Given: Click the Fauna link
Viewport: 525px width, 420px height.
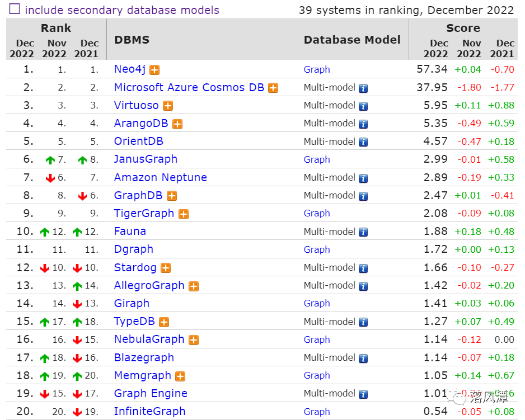Looking at the screenshot, I should (x=130, y=231).
